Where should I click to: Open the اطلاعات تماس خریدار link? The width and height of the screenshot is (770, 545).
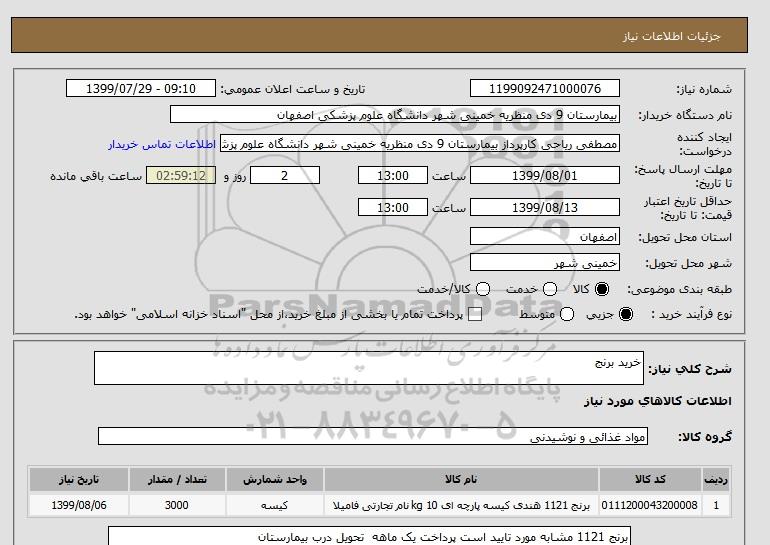pyautogui.click(x=162, y=145)
